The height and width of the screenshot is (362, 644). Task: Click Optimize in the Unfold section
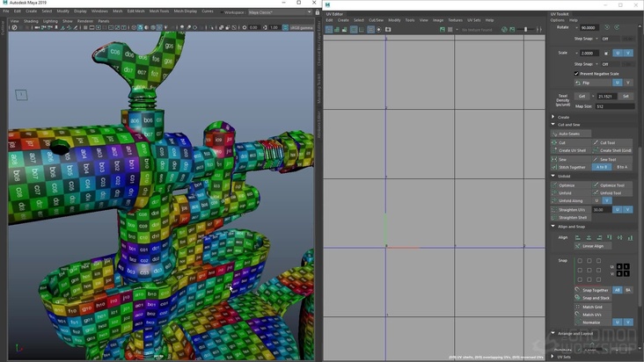tap(570, 185)
